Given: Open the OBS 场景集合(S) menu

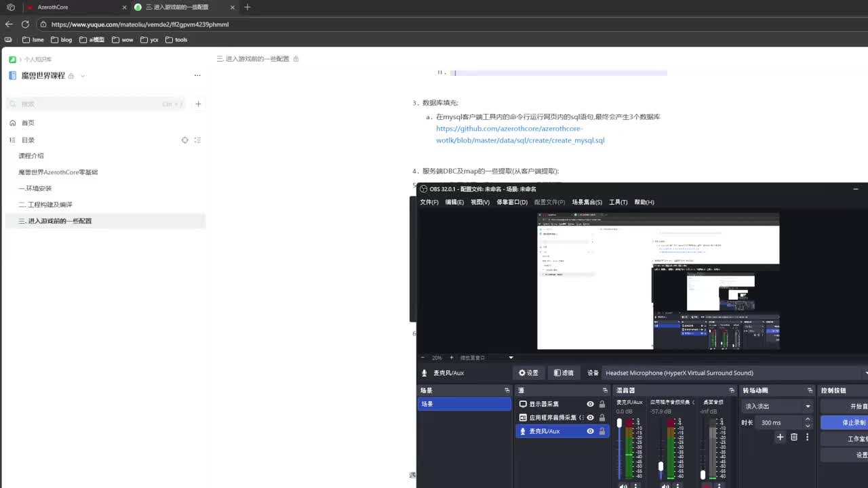Looking at the screenshot, I should [x=587, y=202].
